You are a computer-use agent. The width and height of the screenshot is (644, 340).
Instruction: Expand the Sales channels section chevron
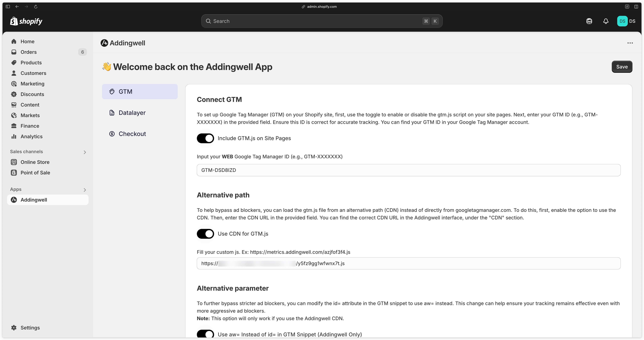(x=85, y=152)
